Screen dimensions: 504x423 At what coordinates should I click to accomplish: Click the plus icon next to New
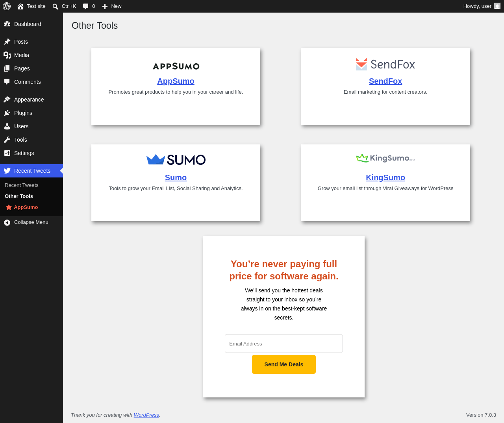coord(105,6)
